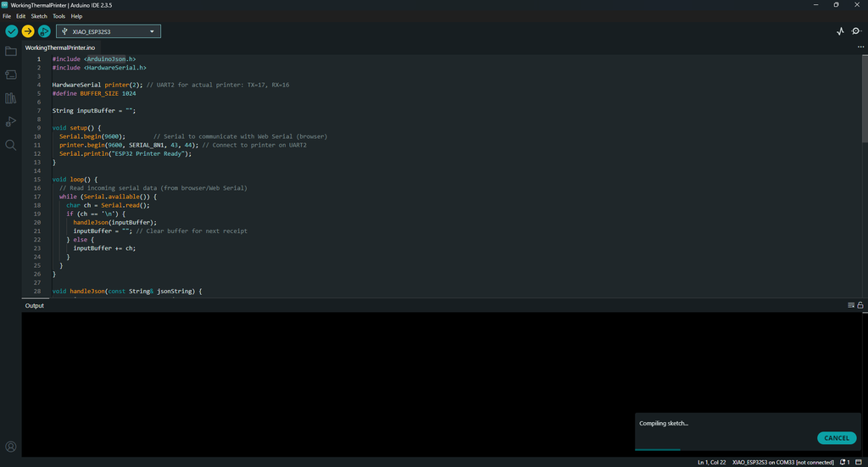Click the Verify checkmark button
Image resolution: width=868 pixels, height=467 pixels.
tap(11, 31)
